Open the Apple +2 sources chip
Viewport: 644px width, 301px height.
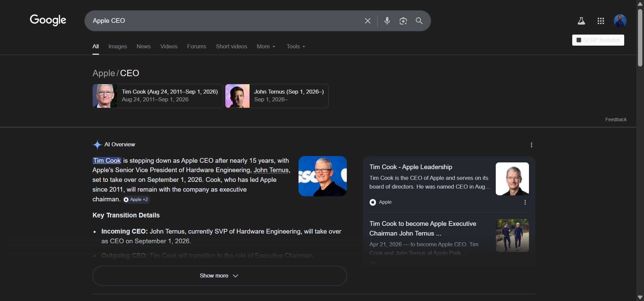click(x=136, y=200)
